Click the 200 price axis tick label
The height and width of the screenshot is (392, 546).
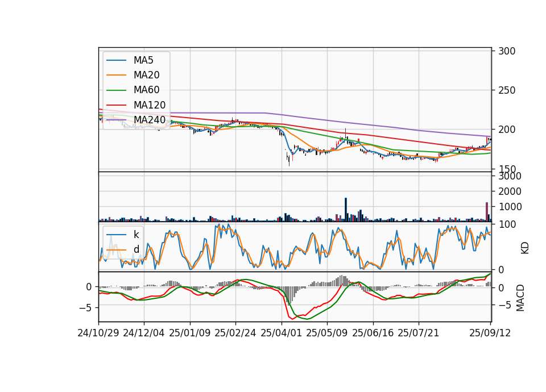[507, 130]
